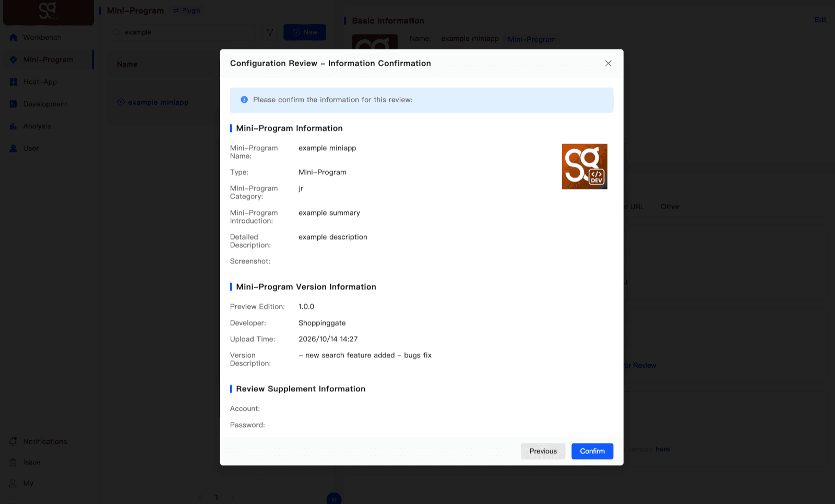Click the search field containing 'example'
Screen dimensions: 835x504
[183, 32]
